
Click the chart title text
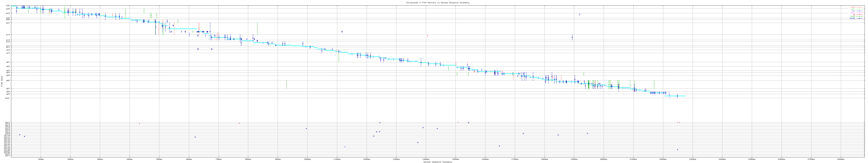[x=437, y=3]
